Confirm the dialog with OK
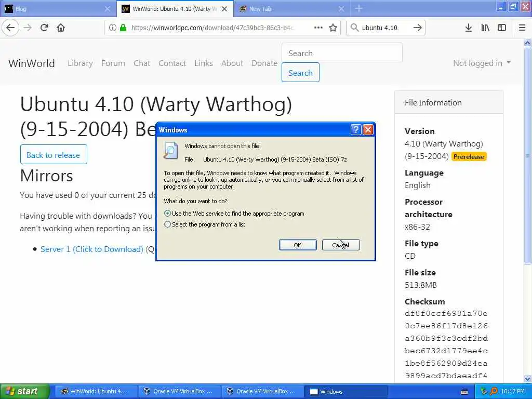The width and height of the screenshot is (532, 399). coord(298,245)
